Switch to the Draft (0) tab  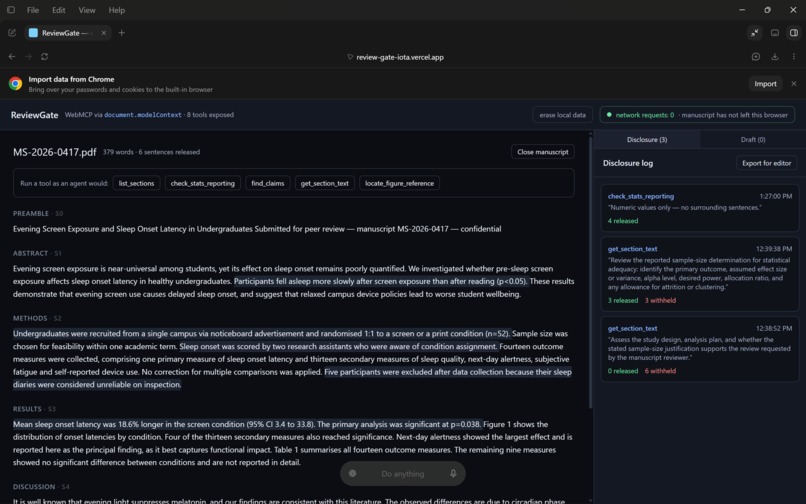(753, 139)
